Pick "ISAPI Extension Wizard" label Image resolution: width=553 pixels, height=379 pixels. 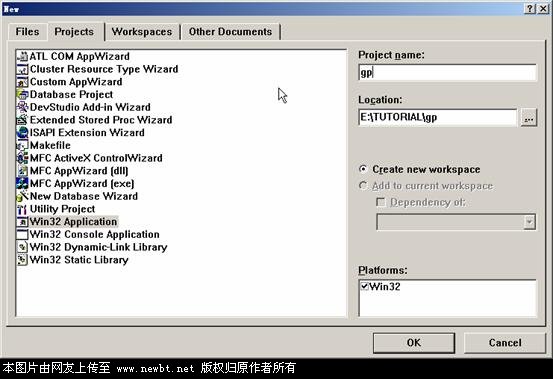[87, 133]
